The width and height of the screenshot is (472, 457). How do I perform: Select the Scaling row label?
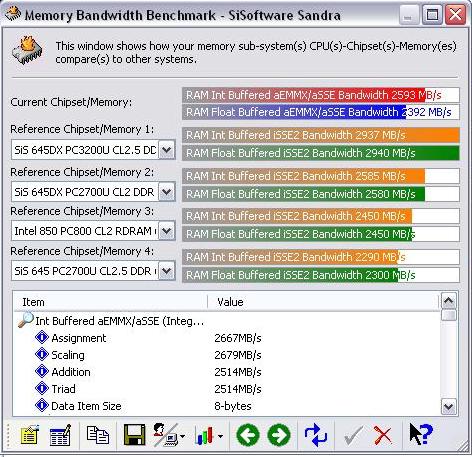tap(68, 355)
